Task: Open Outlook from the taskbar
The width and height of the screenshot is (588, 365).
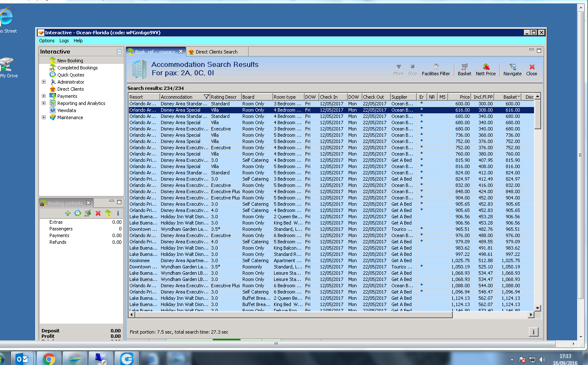Action: click(22, 358)
